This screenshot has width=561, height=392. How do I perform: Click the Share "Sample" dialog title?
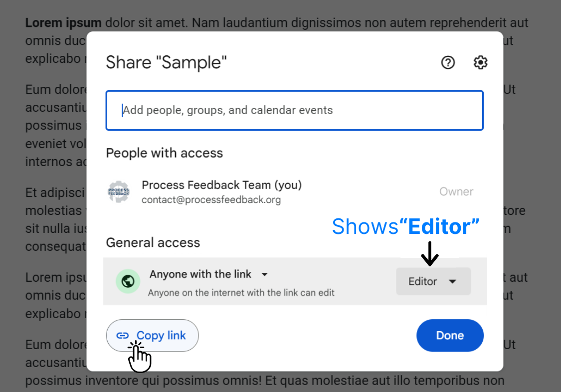click(166, 63)
